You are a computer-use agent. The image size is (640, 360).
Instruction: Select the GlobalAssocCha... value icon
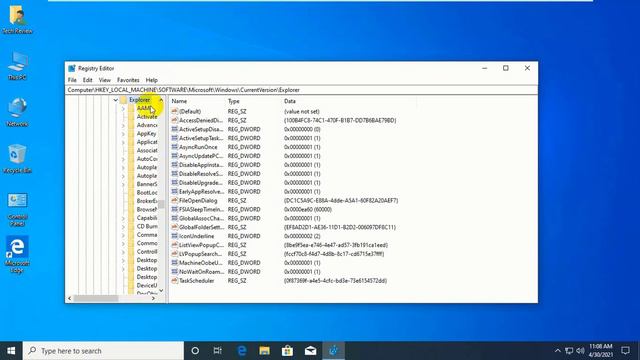175,218
